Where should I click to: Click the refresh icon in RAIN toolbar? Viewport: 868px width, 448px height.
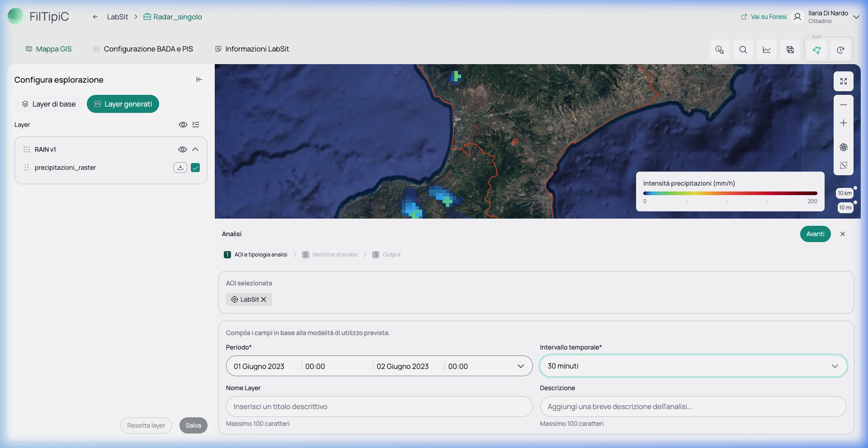click(x=840, y=50)
